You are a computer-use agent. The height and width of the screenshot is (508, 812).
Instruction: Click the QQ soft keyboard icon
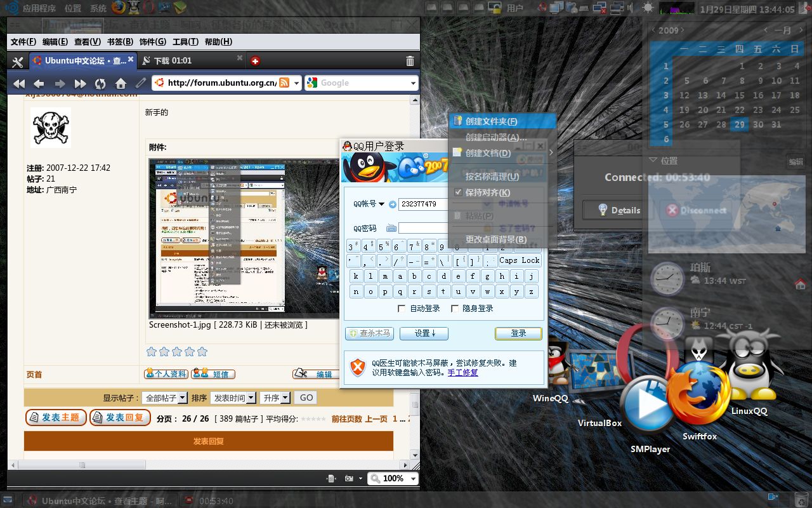point(391,229)
